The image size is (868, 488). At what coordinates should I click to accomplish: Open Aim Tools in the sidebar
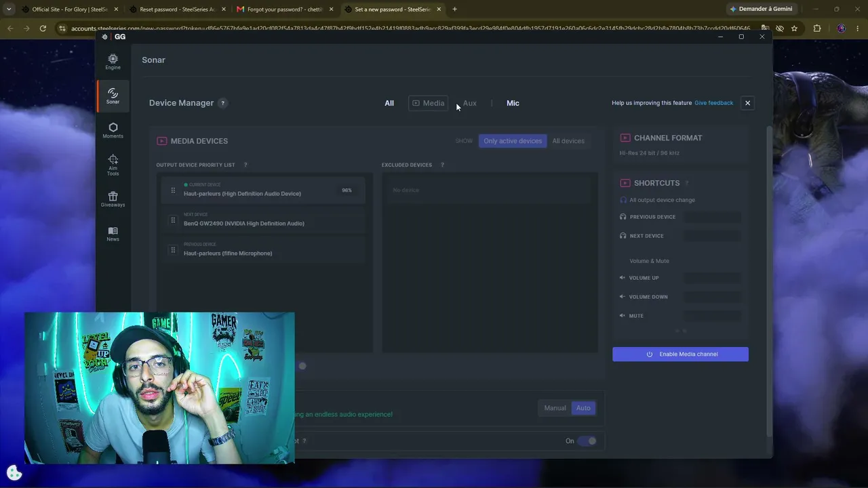[113, 165]
